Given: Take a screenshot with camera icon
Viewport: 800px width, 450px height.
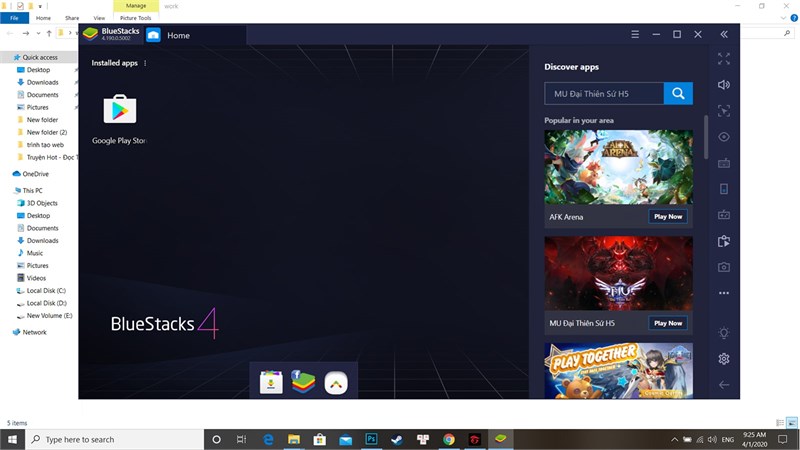Looking at the screenshot, I should click(723, 267).
